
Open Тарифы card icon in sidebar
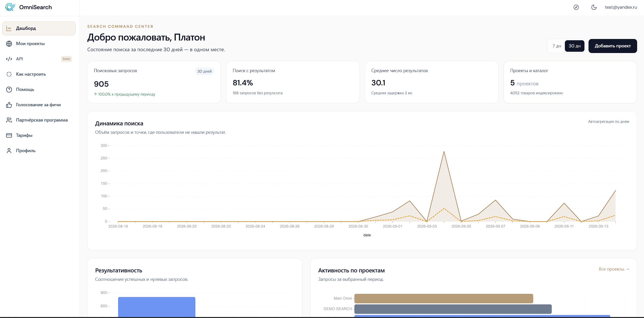[x=9, y=135]
